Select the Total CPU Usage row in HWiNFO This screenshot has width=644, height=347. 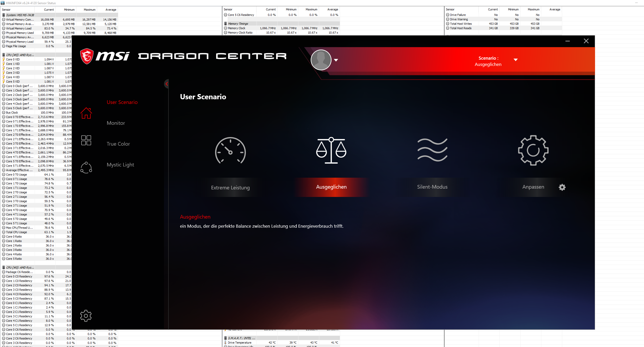(x=36, y=232)
